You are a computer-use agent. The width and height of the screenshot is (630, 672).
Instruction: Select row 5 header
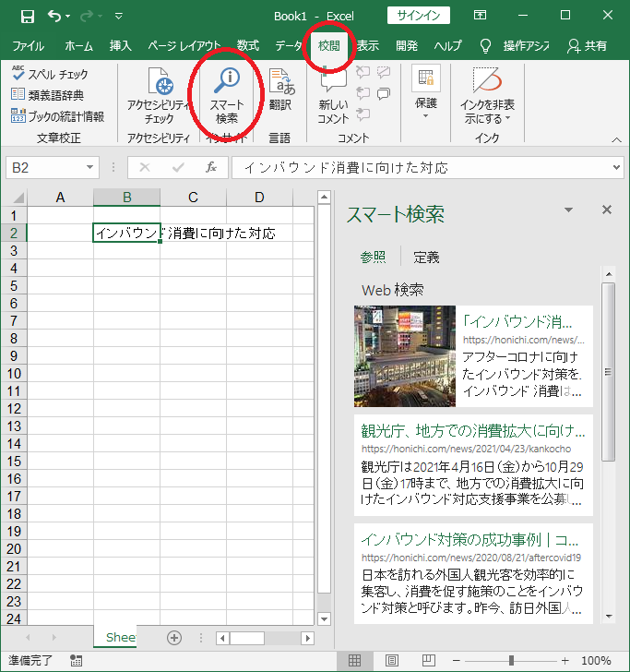tap(14, 285)
